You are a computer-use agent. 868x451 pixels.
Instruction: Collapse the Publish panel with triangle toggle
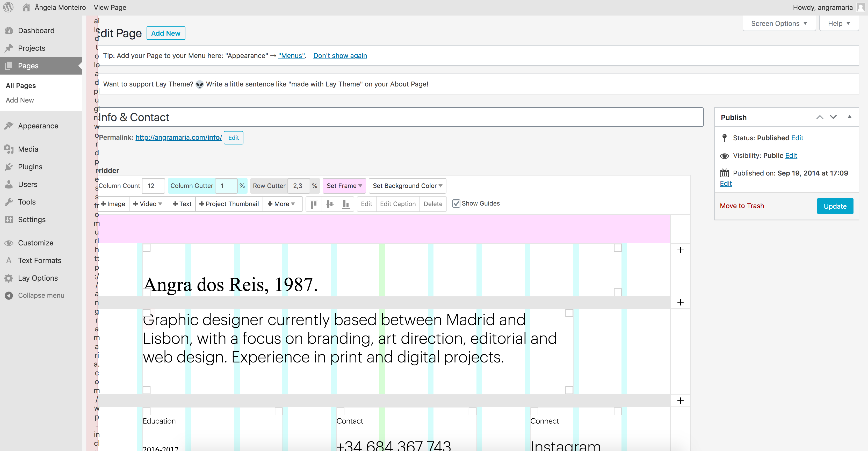pos(849,117)
